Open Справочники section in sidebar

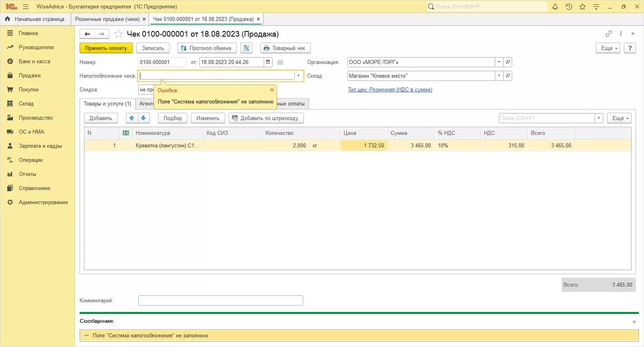(35, 188)
